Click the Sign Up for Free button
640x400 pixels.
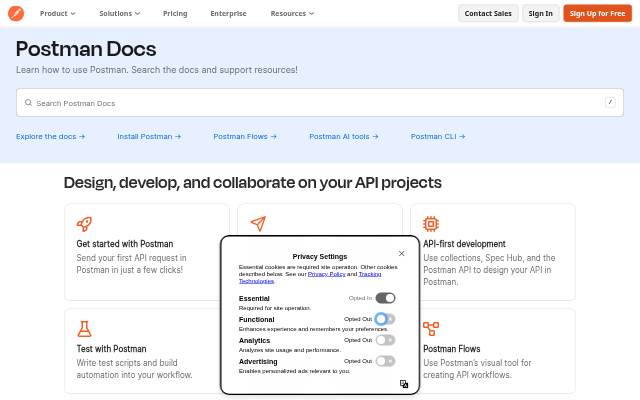[x=597, y=13]
